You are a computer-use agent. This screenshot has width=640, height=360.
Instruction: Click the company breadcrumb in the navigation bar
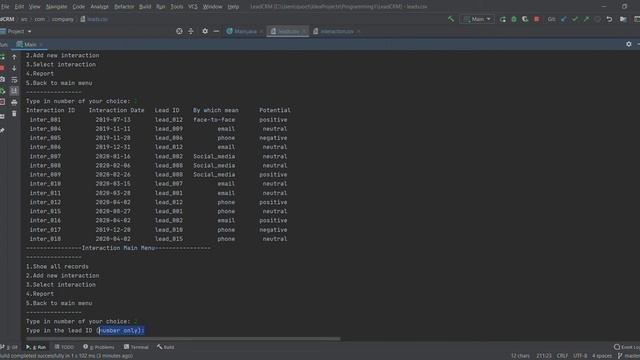pyautogui.click(x=62, y=19)
